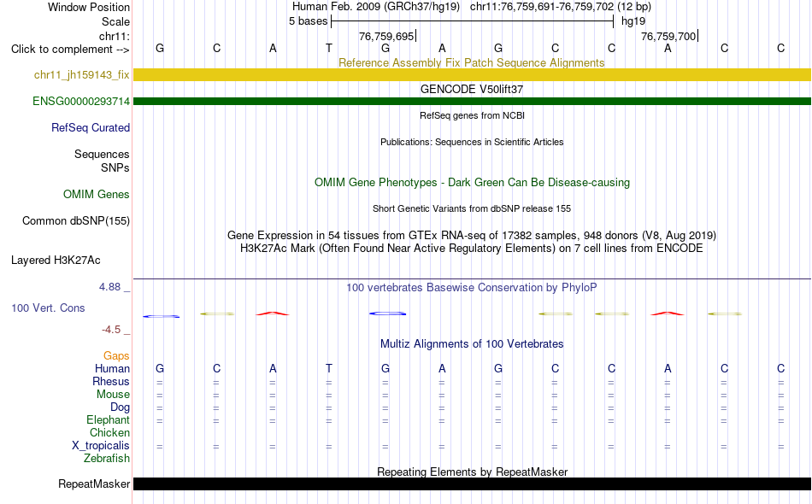Click the Sequences track label

(102, 155)
